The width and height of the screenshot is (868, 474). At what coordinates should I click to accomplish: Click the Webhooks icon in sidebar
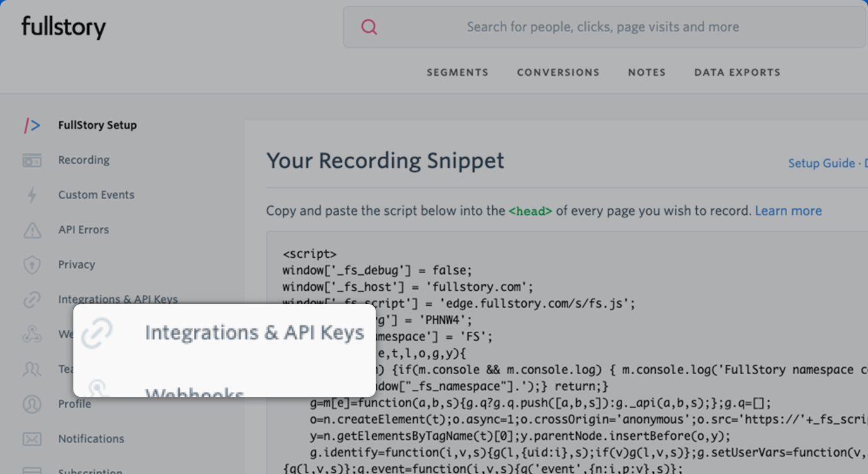32,334
